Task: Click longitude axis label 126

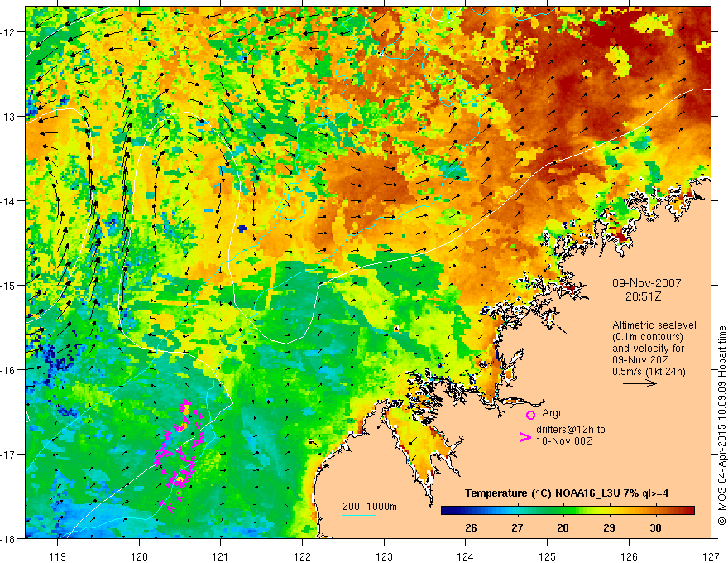Action: pos(629,556)
